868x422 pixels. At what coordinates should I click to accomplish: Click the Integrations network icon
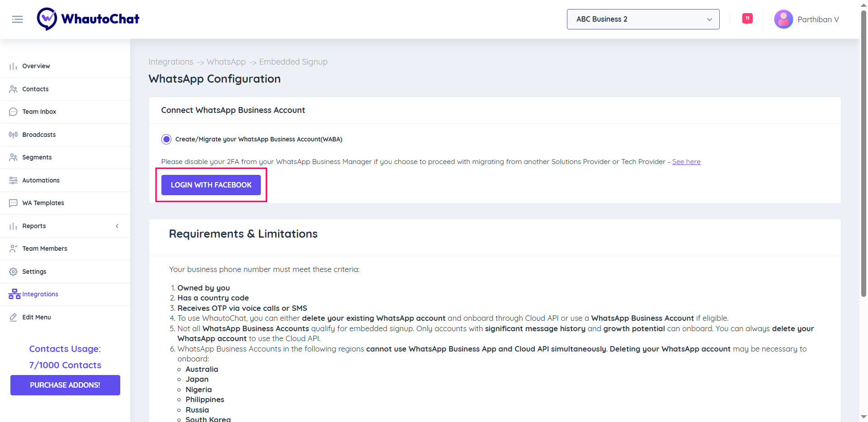click(x=14, y=294)
